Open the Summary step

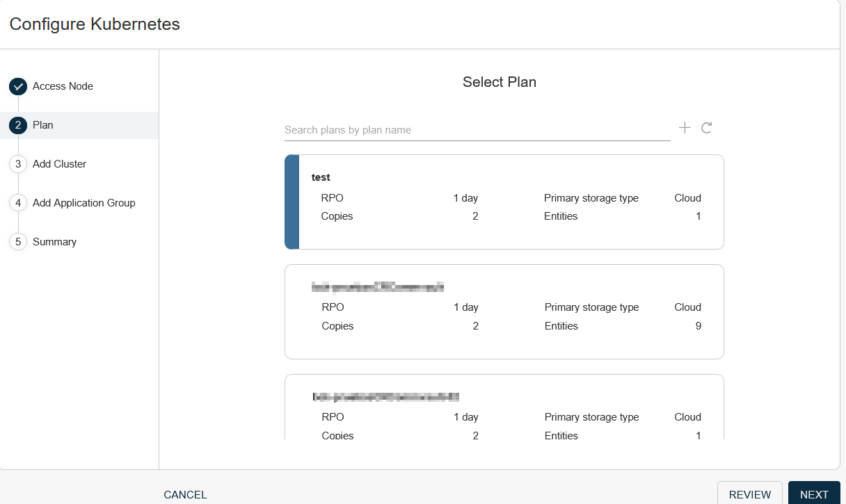(x=54, y=242)
